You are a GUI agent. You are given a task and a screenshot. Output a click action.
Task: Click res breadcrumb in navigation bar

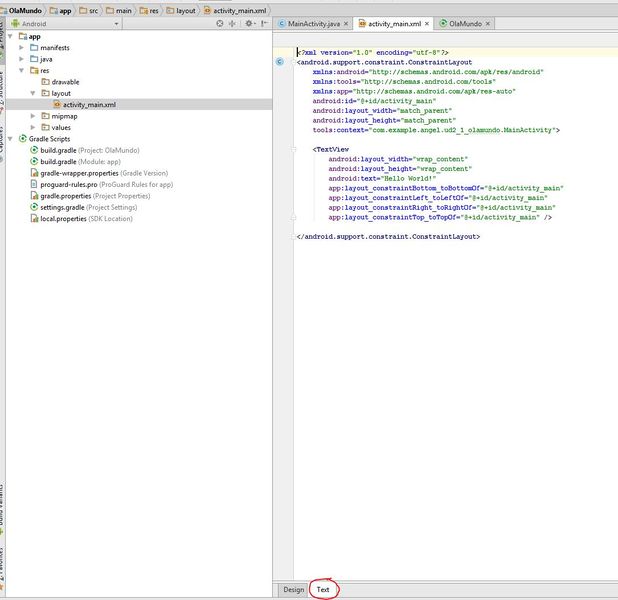(x=149, y=11)
